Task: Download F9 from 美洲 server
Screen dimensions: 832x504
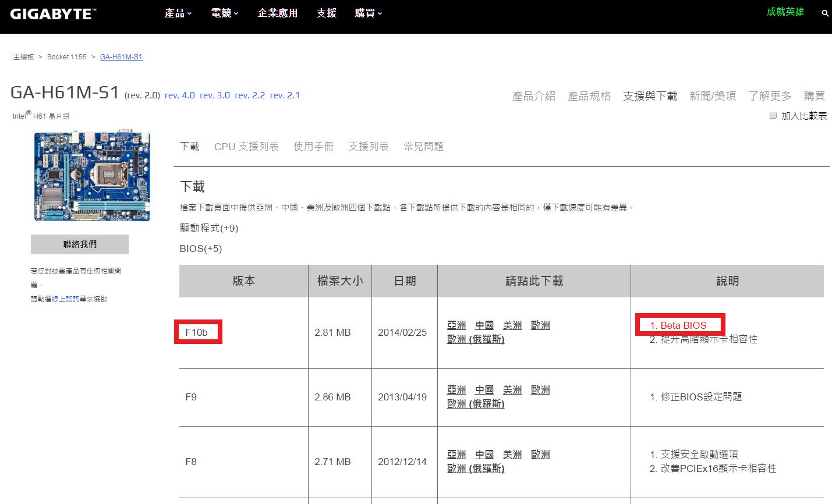Action: (512, 390)
